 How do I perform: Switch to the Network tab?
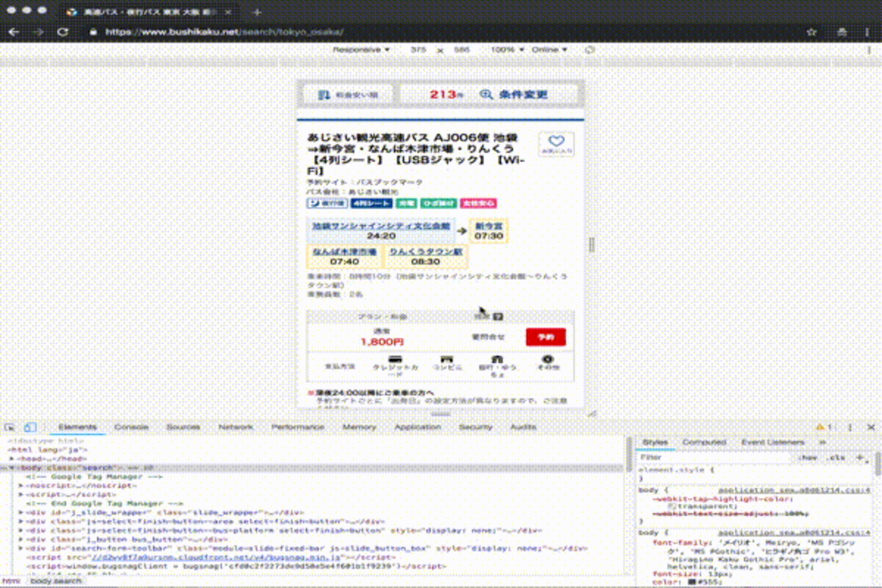(235, 427)
